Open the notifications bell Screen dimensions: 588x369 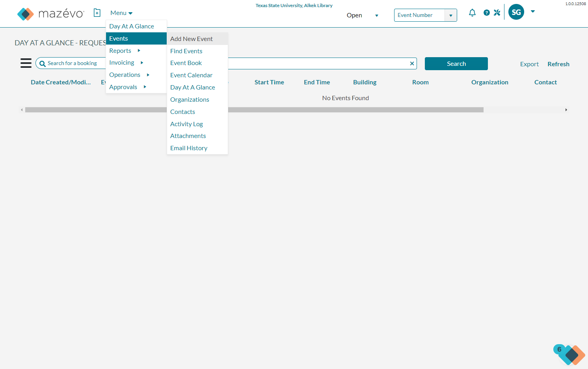472,13
